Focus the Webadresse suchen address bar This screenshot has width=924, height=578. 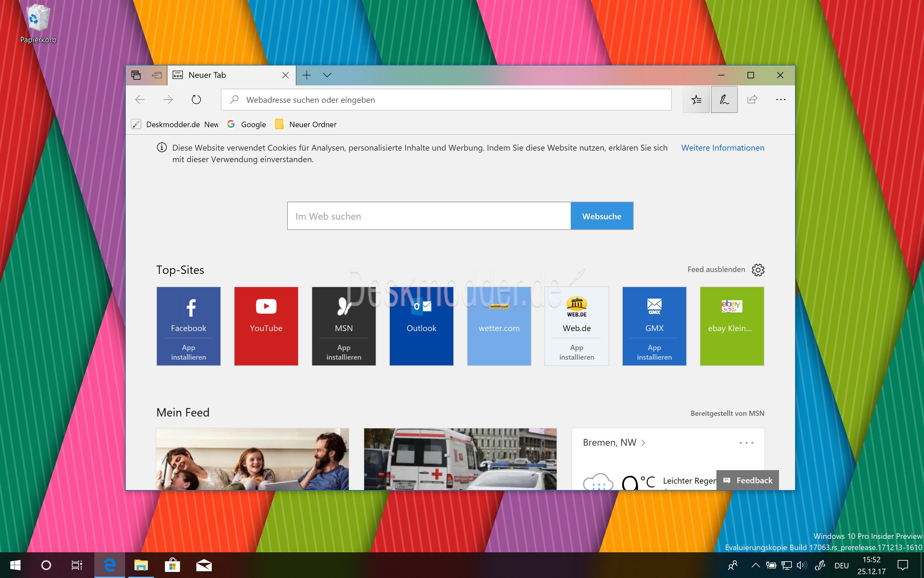(x=446, y=100)
